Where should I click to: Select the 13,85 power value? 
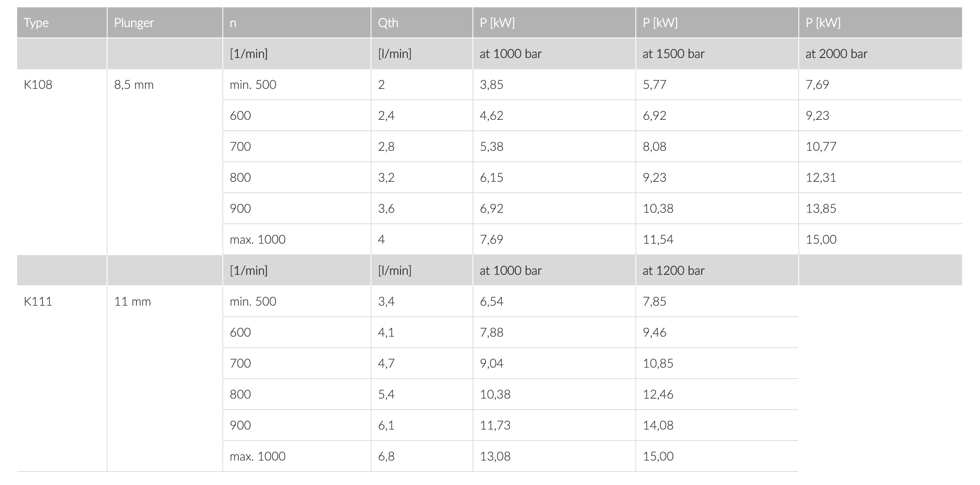(x=821, y=209)
